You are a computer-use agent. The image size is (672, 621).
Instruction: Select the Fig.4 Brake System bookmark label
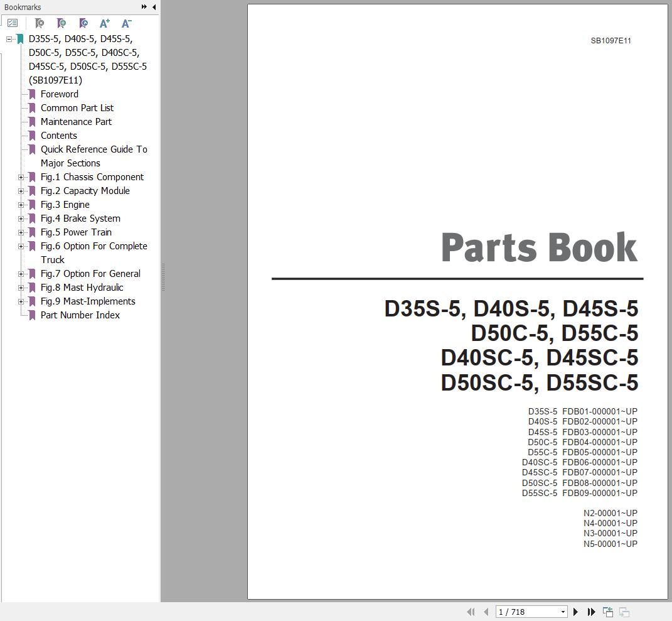pyautogui.click(x=80, y=219)
